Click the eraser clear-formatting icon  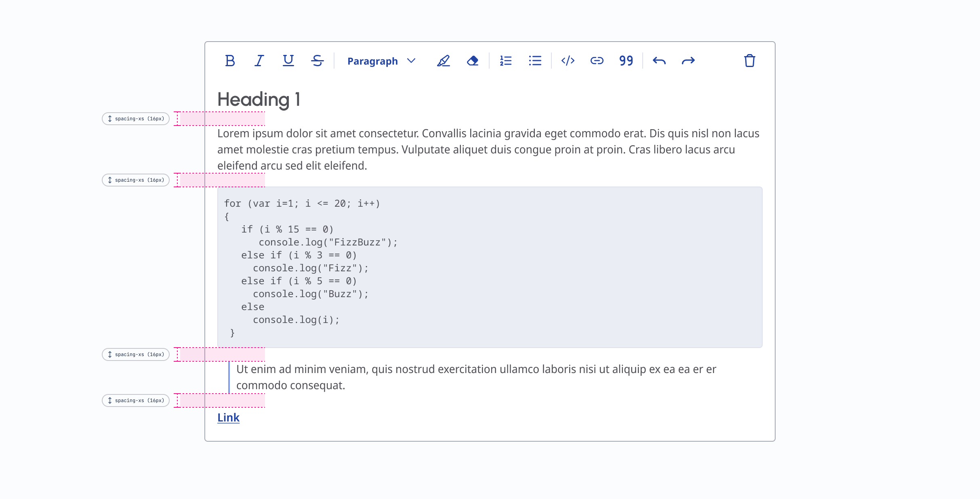[x=472, y=61]
